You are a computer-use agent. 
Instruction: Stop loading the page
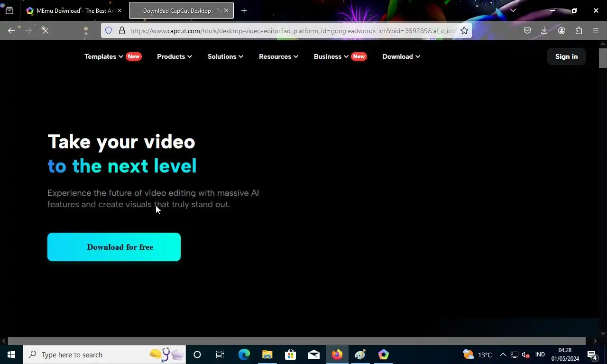coord(45,30)
